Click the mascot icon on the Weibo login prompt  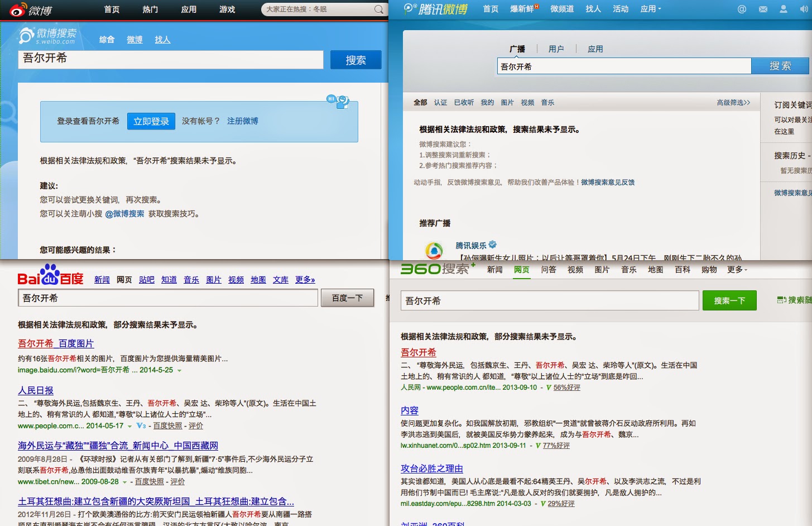pyautogui.click(x=339, y=101)
